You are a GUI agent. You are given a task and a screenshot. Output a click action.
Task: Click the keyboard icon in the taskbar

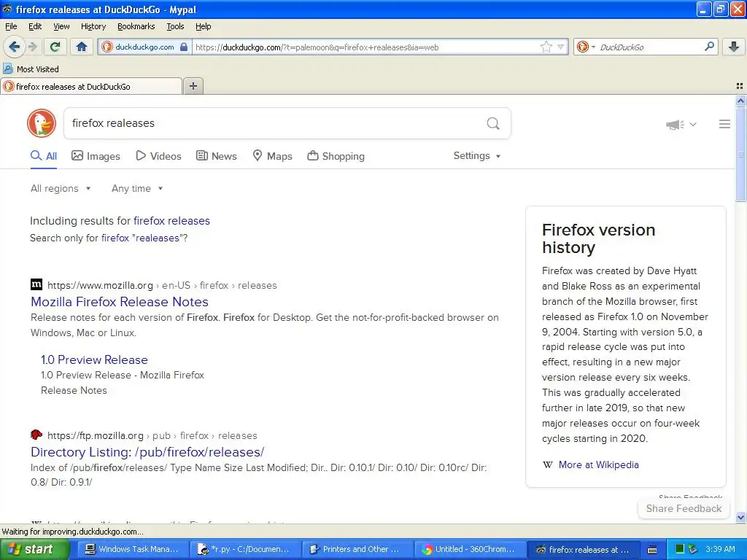652,550
